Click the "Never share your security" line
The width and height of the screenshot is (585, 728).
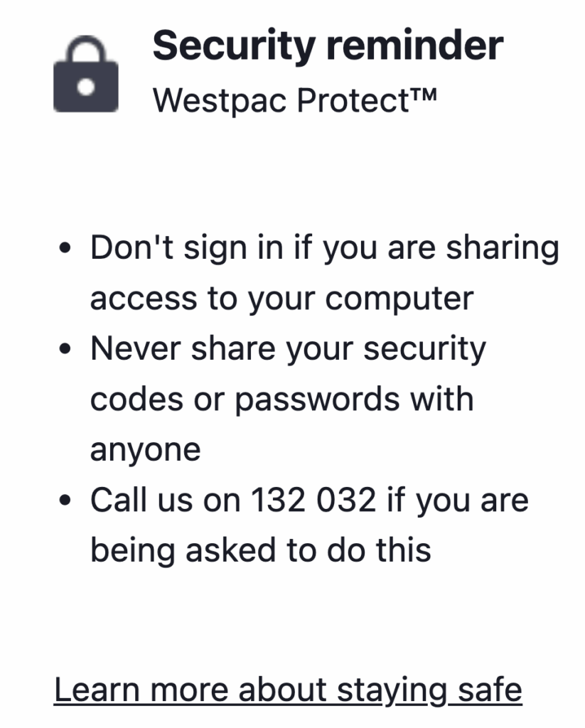pyautogui.click(x=288, y=349)
